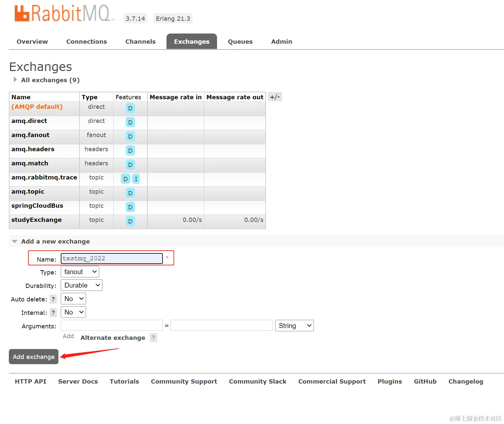Open the Durability dropdown showing Durable

click(81, 285)
